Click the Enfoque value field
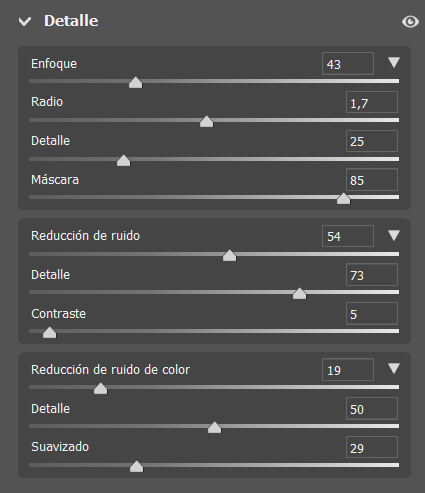Screen dimensions: 425x493 pyautogui.click(x=348, y=64)
